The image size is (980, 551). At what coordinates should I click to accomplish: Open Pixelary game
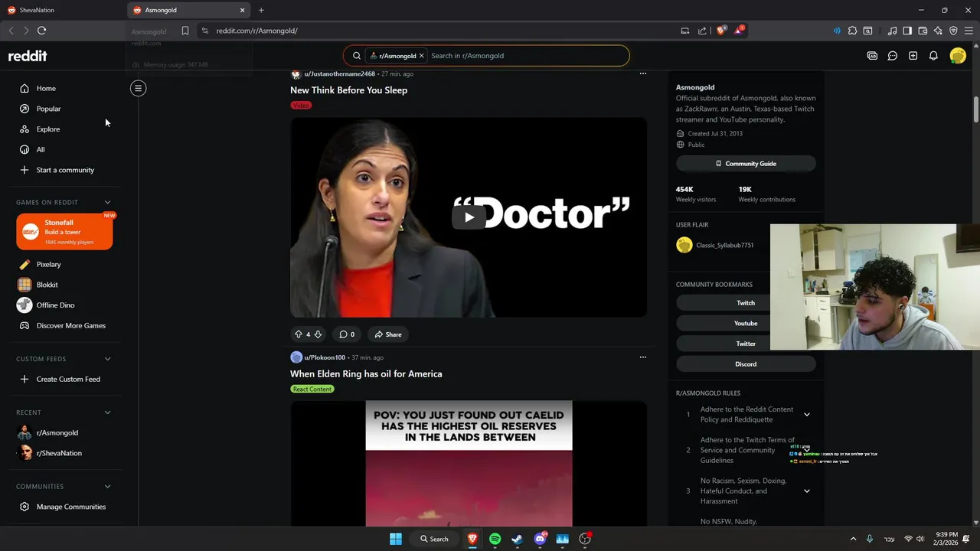tap(48, 264)
